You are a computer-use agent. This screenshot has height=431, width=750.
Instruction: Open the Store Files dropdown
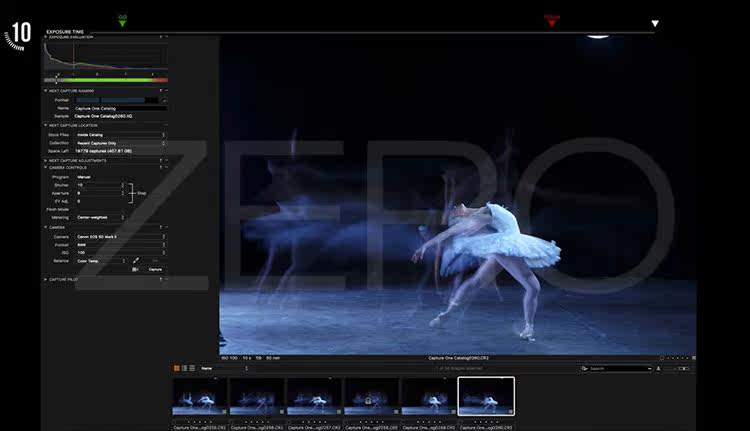tap(121, 135)
